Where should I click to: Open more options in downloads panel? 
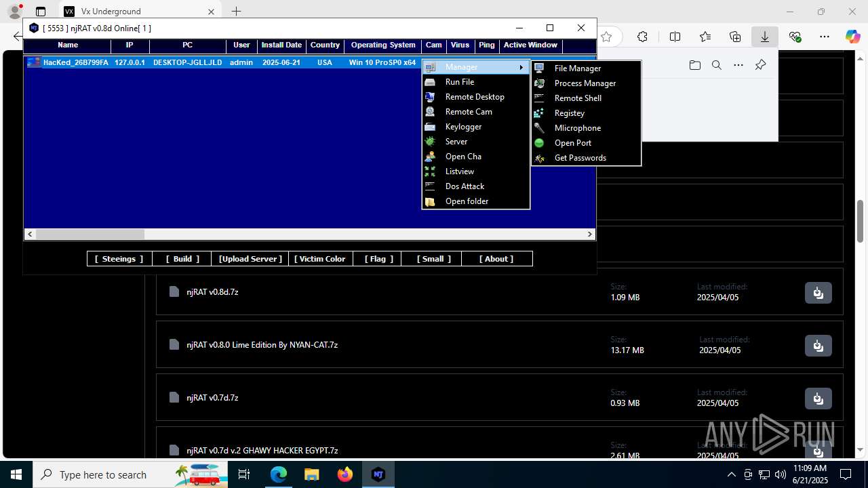click(738, 65)
